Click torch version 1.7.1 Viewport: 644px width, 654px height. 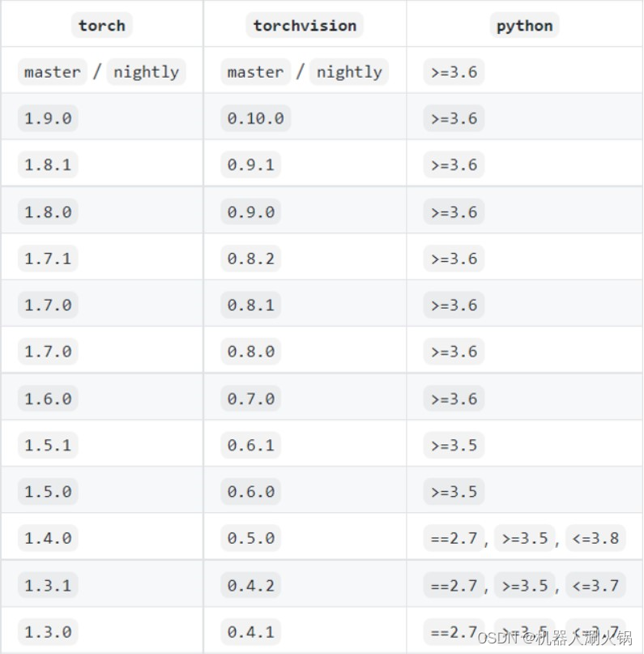[x=48, y=259]
